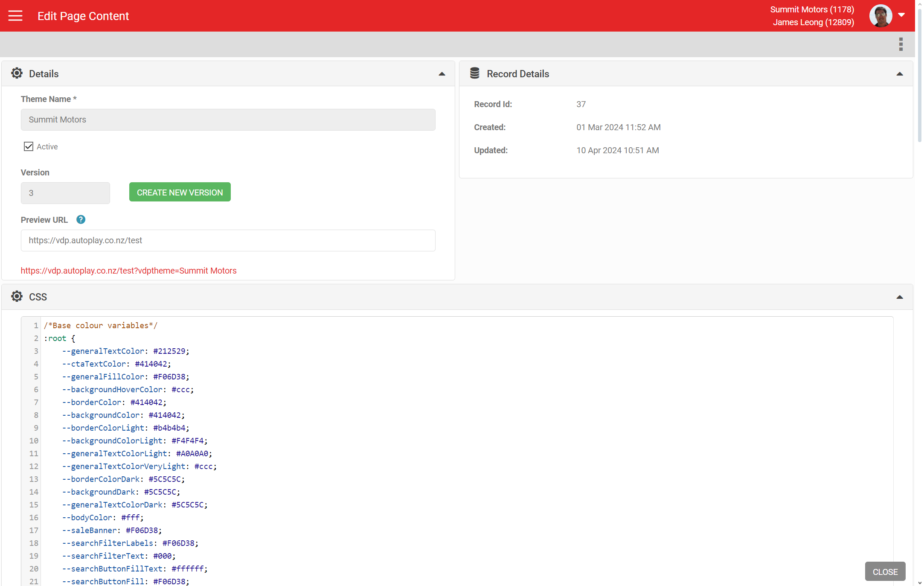Screen dimensions: 924x586
Task: Click the --generalTextColor: #212529 line
Action: click(125, 351)
